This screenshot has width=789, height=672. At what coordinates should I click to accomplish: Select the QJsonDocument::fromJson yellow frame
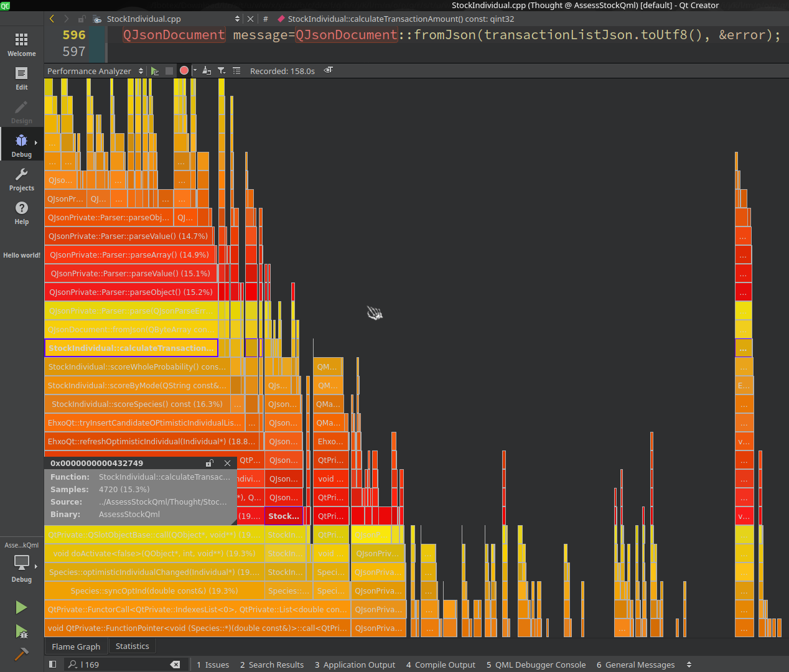131,329
